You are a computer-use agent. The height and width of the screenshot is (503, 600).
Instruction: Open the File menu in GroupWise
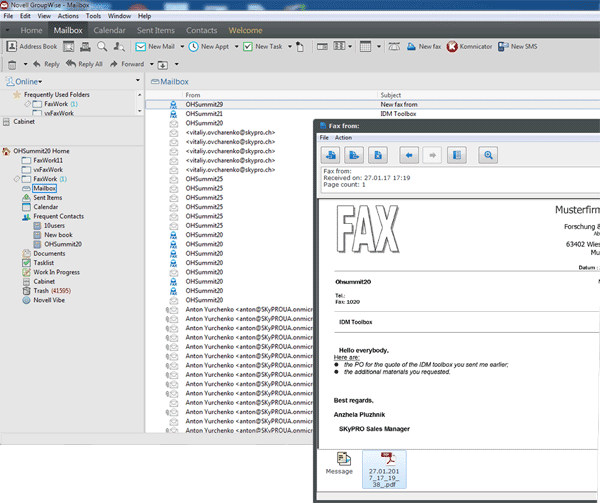click(x=8, y=16)
